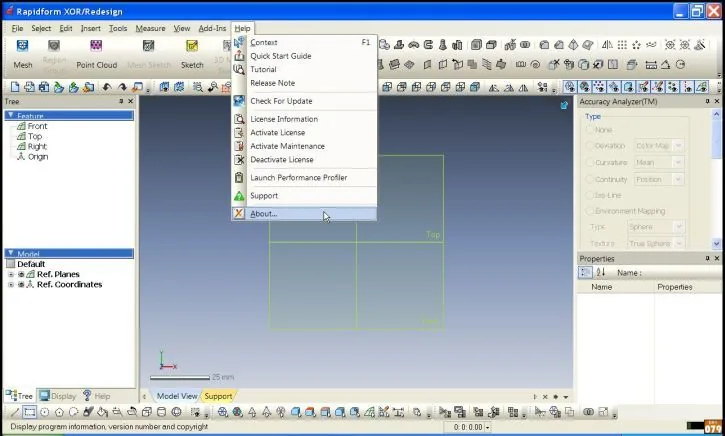Launch Performance Profiler entry
The width and height of the screenshot is (725, 436).
[x=304, y=178]
